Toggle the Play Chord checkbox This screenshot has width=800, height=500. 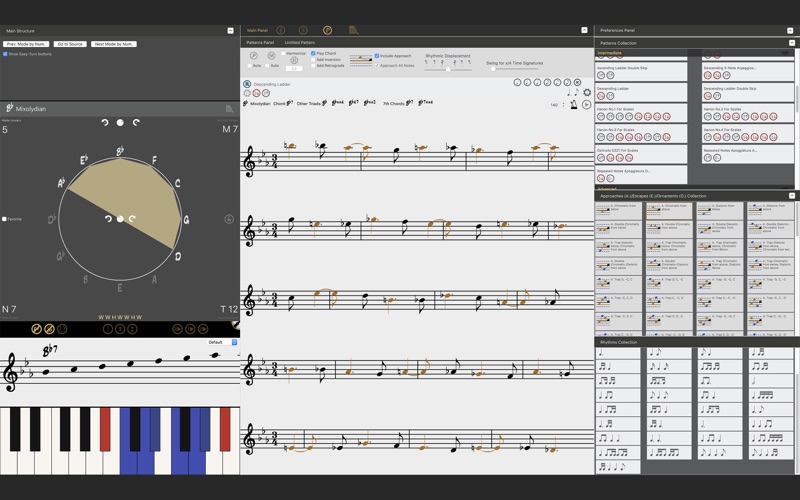click(313, 53)
